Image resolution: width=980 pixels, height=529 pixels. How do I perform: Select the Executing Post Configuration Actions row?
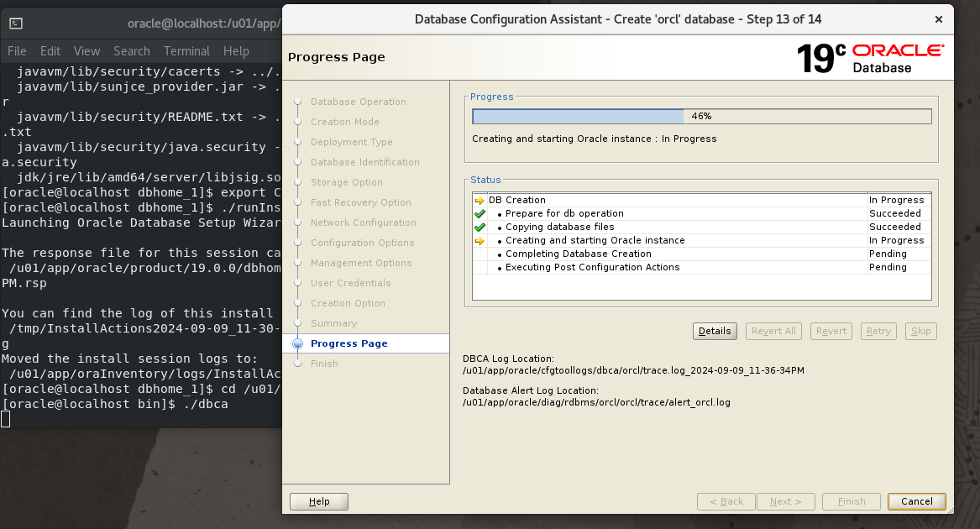(592, 267)
